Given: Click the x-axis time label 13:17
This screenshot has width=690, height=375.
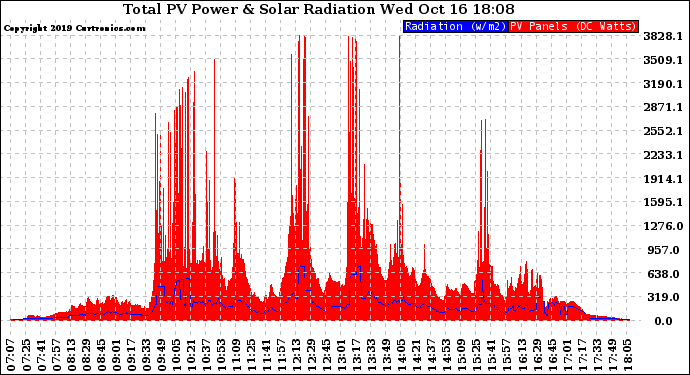Looking at the screenshot, I should [356, 355].
